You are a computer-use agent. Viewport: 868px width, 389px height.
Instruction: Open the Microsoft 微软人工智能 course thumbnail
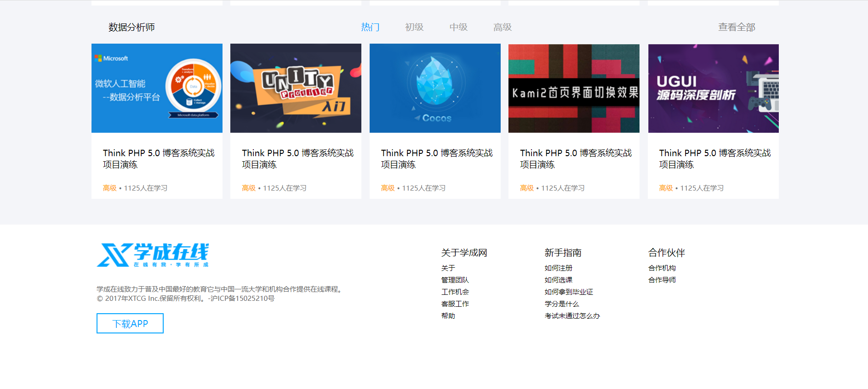[x=157, y=88]
